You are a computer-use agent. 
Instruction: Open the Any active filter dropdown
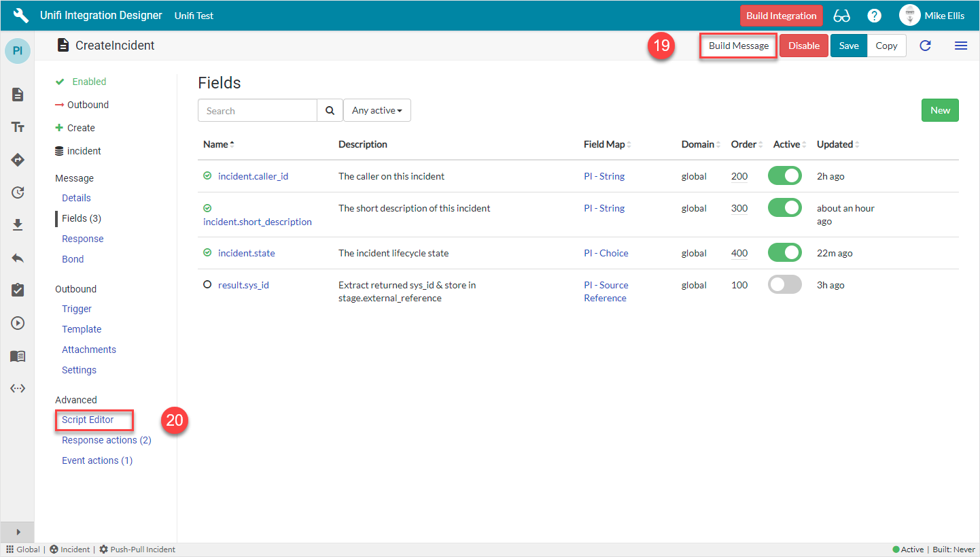tap(377, 111)
